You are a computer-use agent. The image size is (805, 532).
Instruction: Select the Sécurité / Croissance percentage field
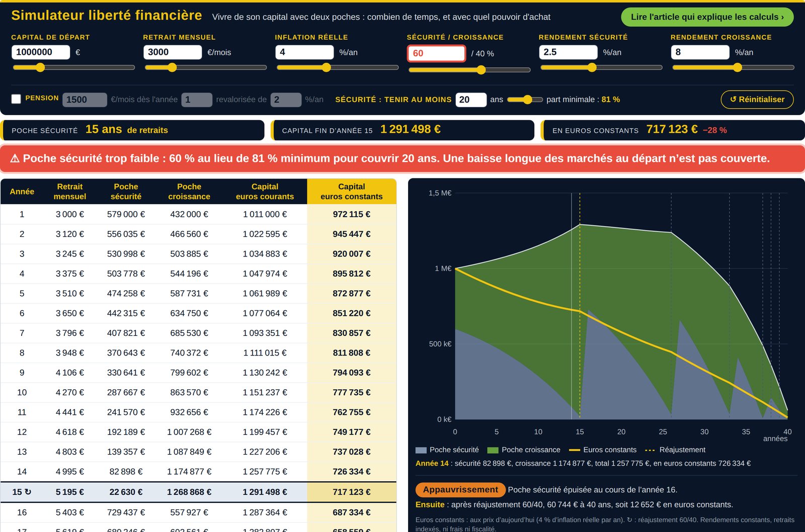click(436, 53)
